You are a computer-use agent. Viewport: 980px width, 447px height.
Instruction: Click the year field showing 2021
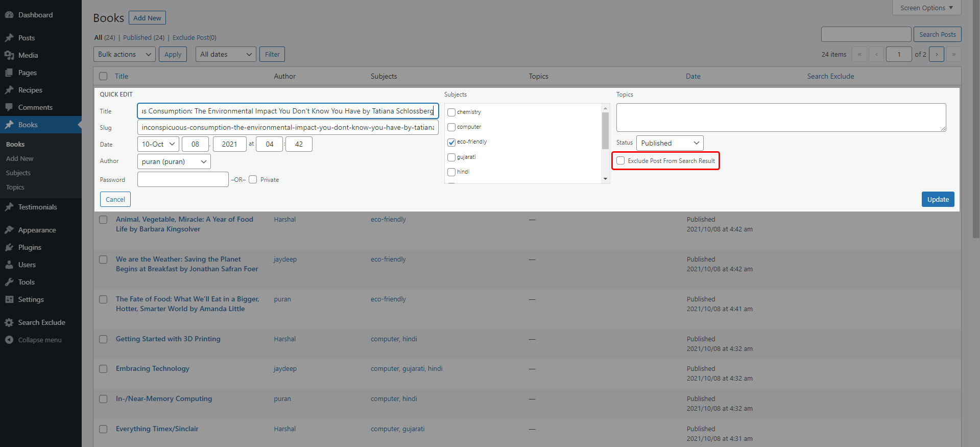click(230, 144)
